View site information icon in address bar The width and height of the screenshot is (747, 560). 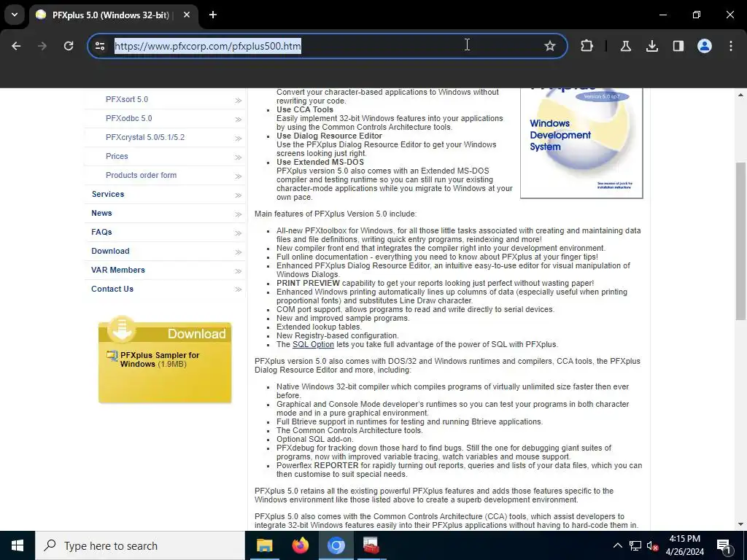100,46
